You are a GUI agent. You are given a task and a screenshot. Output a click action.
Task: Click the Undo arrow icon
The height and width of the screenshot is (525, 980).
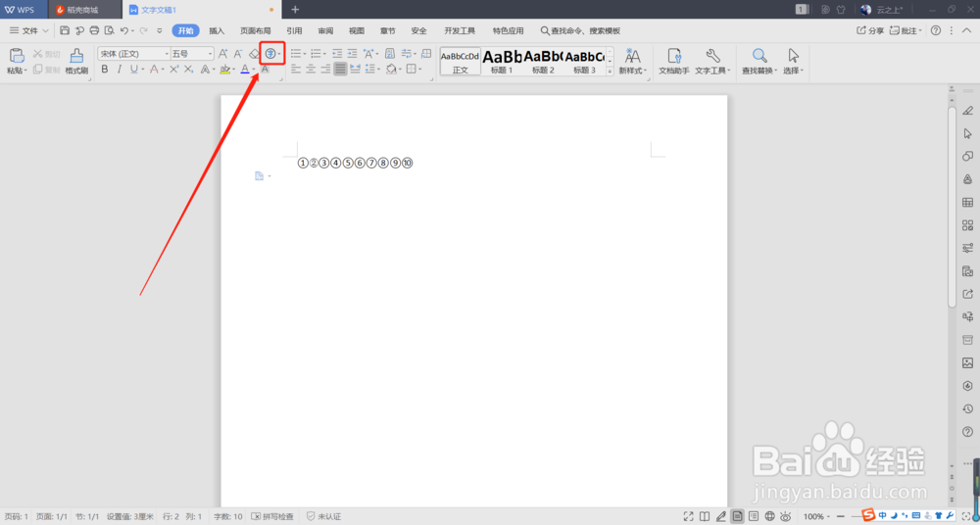(x=124, y=30)
